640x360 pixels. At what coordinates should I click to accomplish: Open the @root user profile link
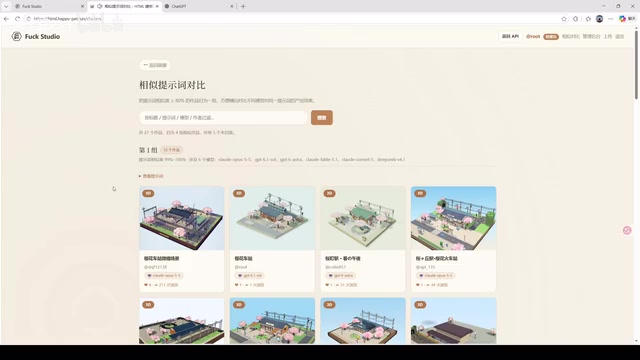point(533,36)
